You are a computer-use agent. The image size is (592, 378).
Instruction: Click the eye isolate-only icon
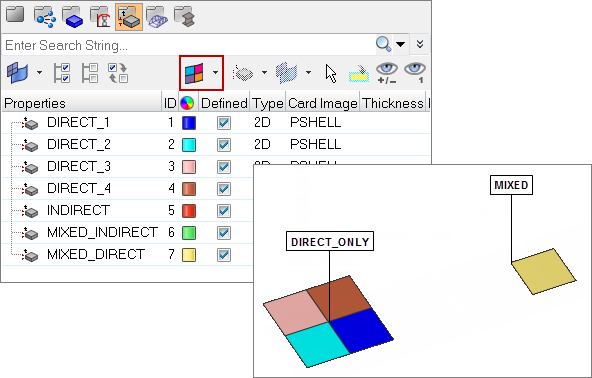point(415,73)
